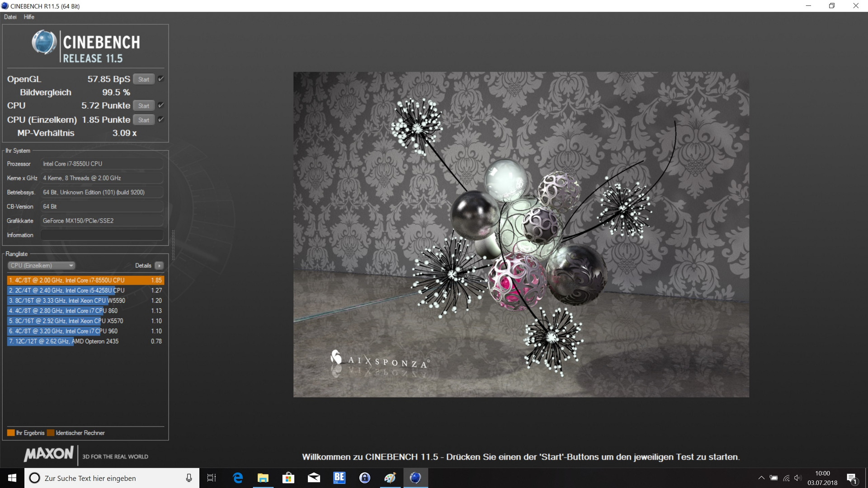Start the CPU benchmark

click(x=144, y=106)
